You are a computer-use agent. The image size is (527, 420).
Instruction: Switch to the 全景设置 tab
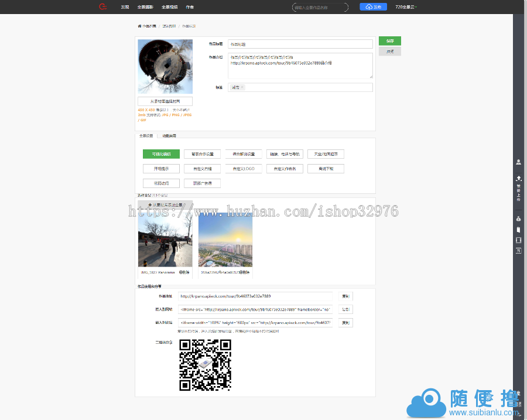click(x=146, y=136)
